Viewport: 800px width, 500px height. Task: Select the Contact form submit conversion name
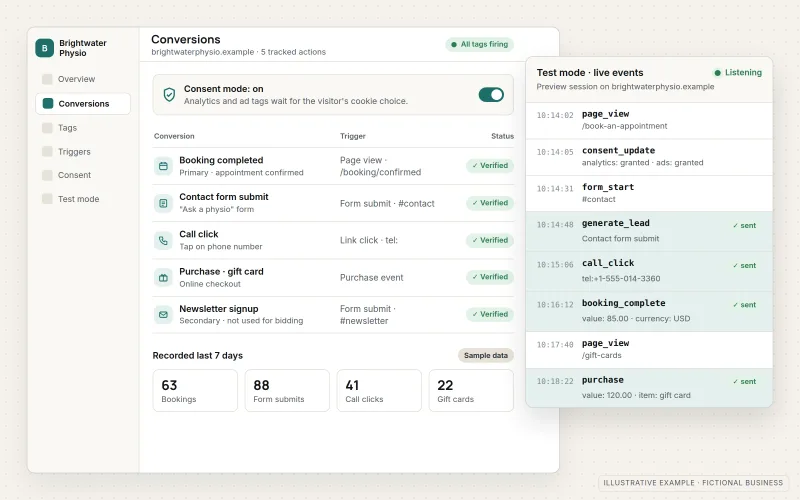point(223,197)
